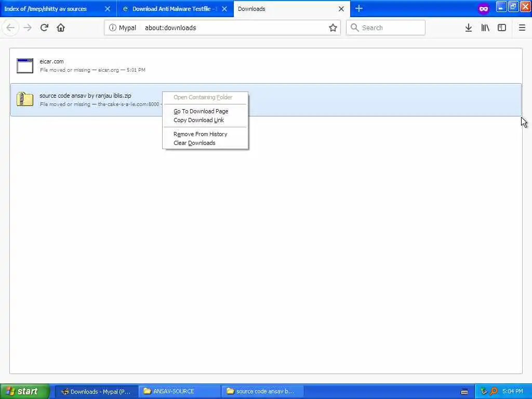This screenshot has width=532, height=399.
Task: Select the zip archive file icon
Action: [x=25, y=99]
